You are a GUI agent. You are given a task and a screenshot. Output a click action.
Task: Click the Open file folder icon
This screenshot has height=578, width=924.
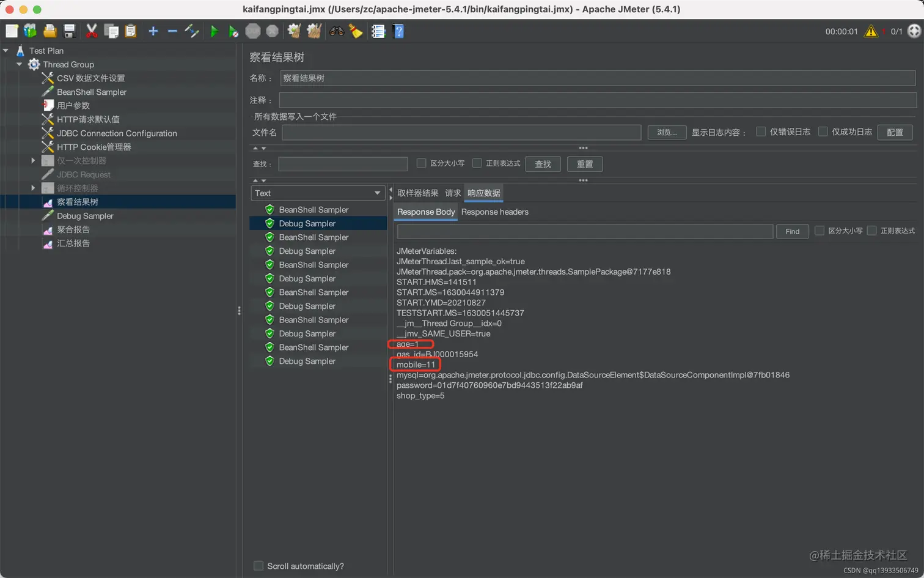coord(50,31)
